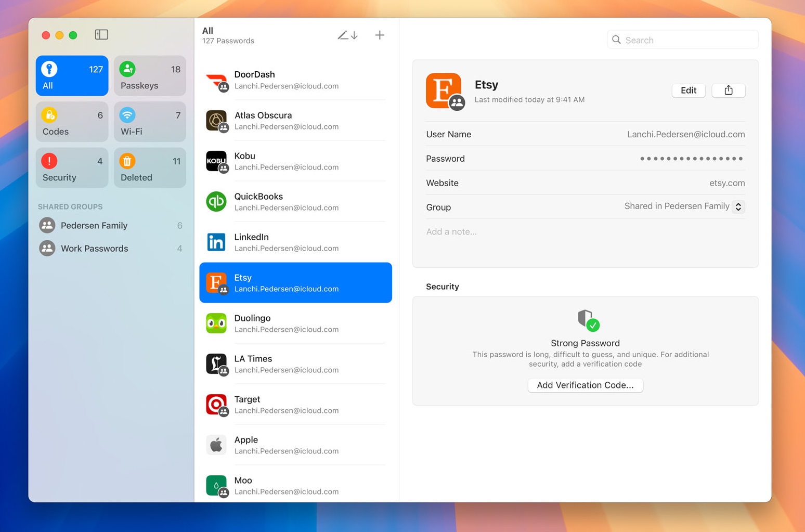Open the Deleted category
The width and height of the screenshot is (805, 532).
pyautogui.click(x=150, y=167)
